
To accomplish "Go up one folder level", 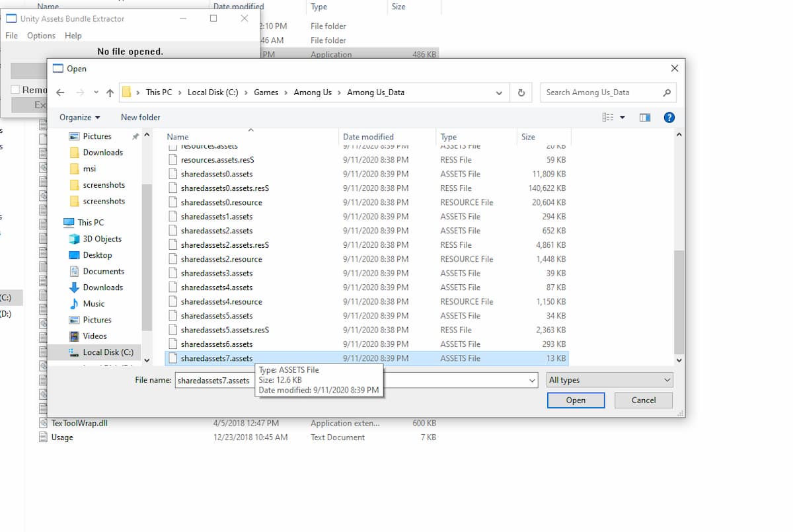I will [110, 93].
